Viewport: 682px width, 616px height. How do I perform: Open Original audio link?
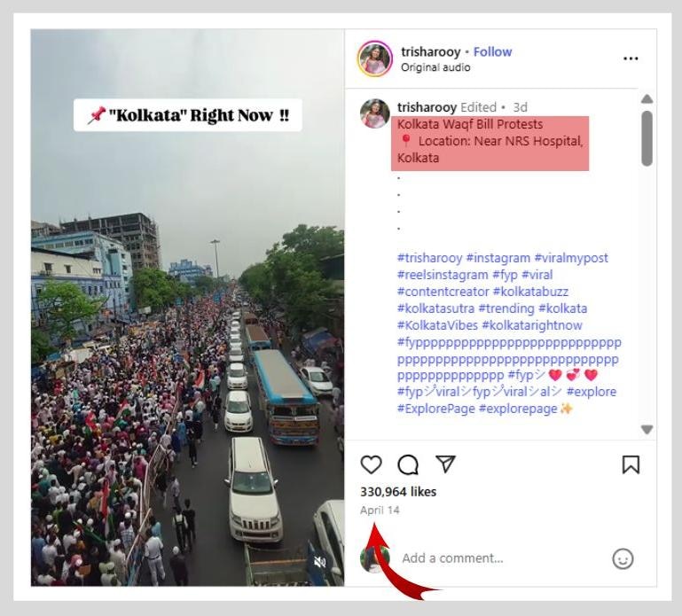point(435,67)
